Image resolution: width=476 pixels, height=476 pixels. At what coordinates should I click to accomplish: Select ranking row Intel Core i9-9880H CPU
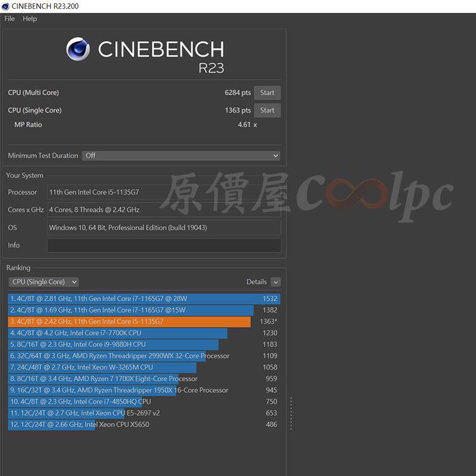pyautogui.click(x=144, y=345)
